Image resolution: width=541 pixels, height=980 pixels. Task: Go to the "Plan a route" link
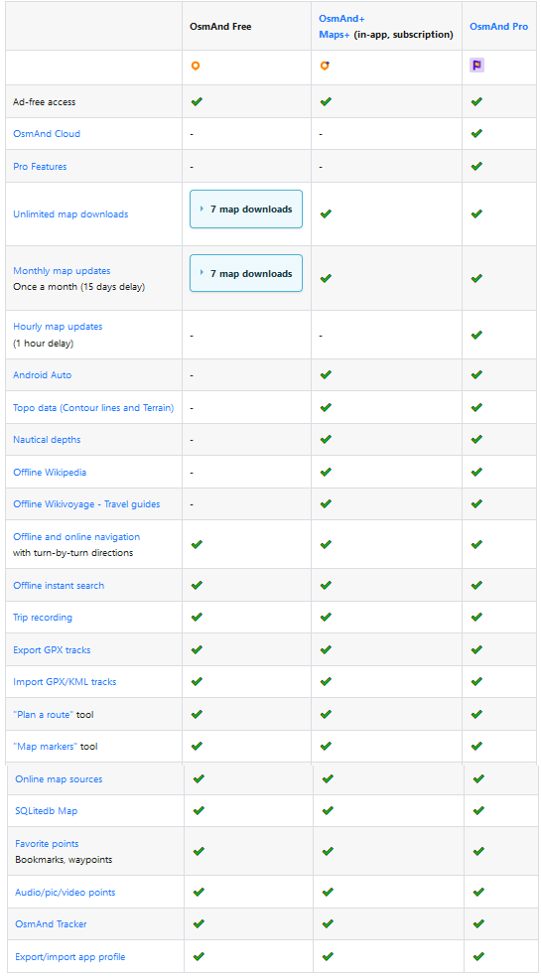(x=43, y=714)
